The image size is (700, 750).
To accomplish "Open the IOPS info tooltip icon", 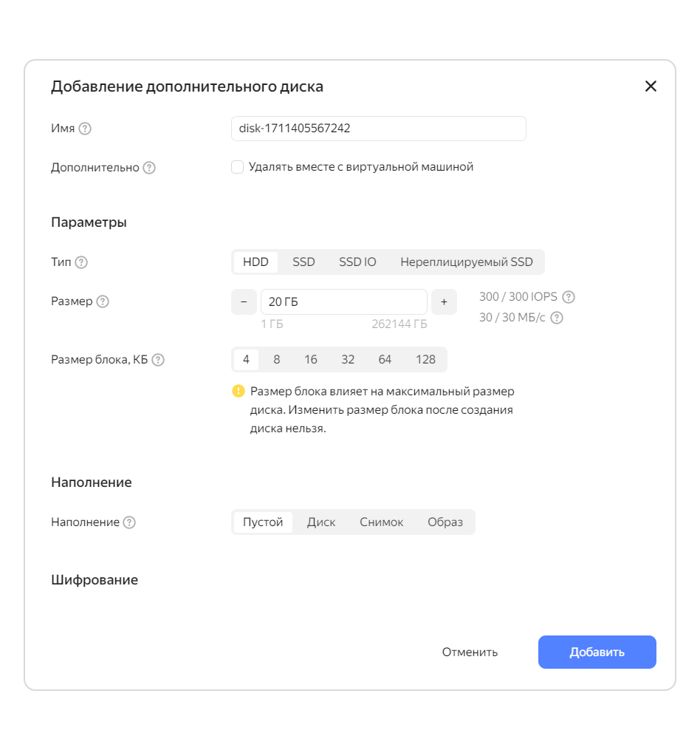I will click(x=569, y=297).
